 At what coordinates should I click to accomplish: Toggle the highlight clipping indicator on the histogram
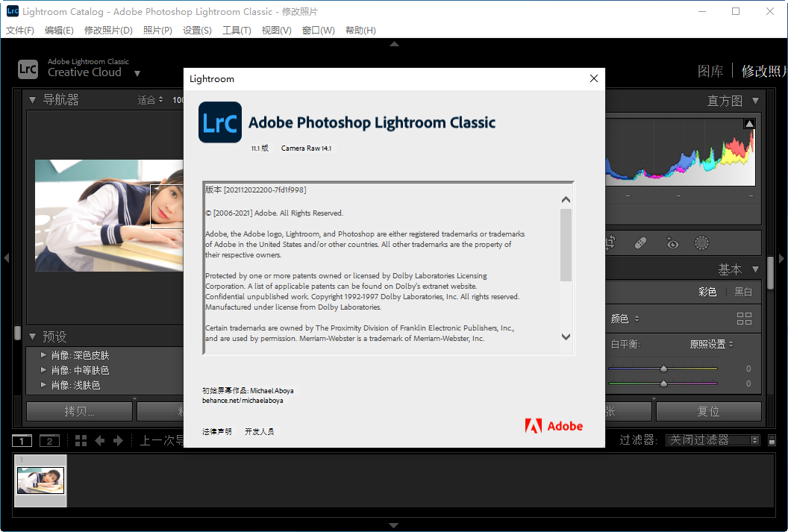click(x=748, y=122)
